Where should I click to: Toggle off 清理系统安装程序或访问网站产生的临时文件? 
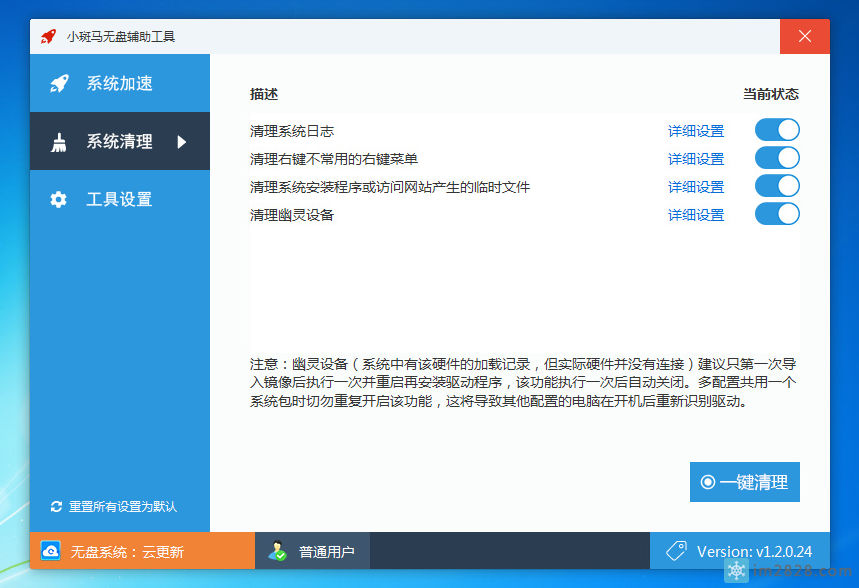click(x=776, y=186)
